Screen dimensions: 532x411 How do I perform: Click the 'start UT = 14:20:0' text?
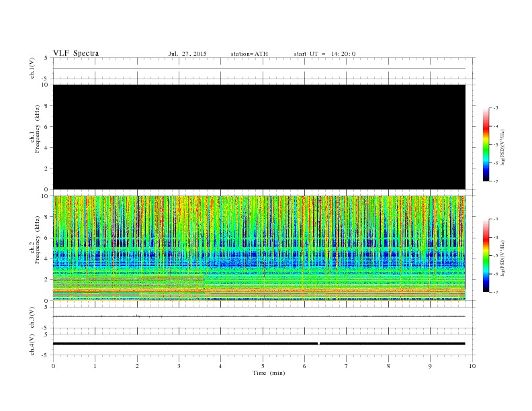pyautogui.click(x=324, y=54)
